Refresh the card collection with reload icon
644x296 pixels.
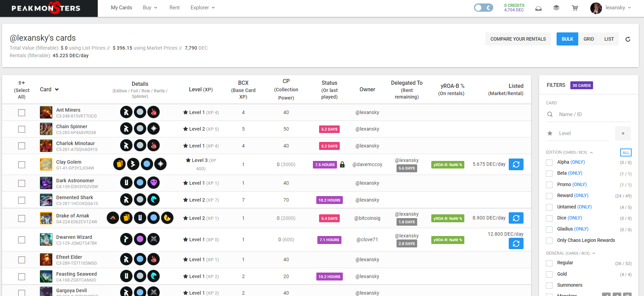click(x=628, y=39)
